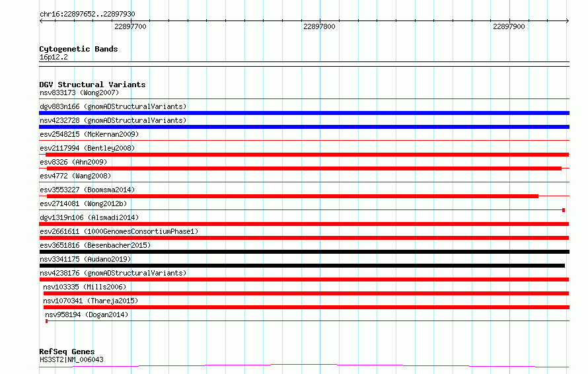This screenshot has height=374, width=588.
Task: Click the right arrow of the ruler
Action: [567, 20]
